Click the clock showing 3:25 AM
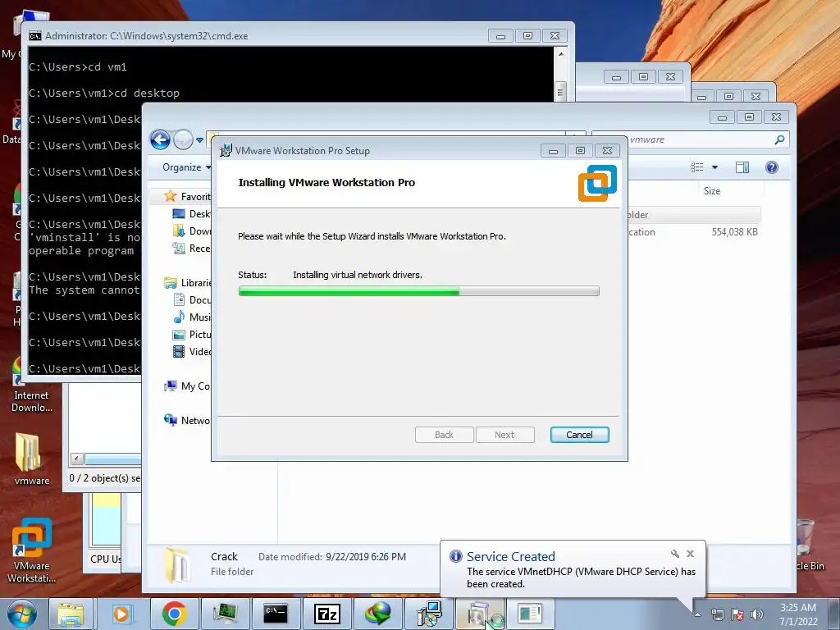840x630 pixels. click(798, 608)
